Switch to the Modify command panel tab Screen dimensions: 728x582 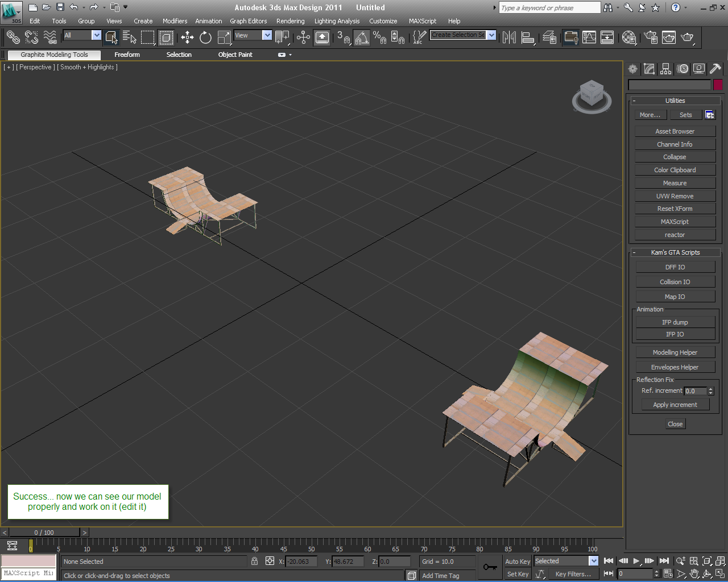click(x=649, y=69)
